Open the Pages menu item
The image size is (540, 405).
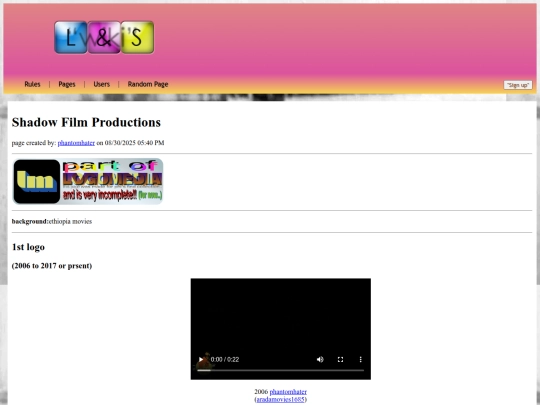coord(67,84)
